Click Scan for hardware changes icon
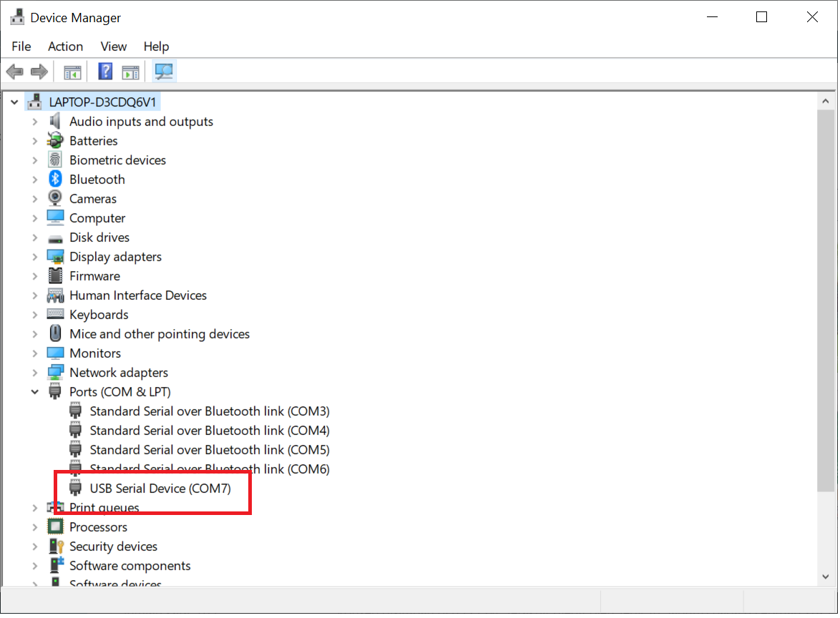The height and width of the screenshot is (618, 840). pyautogui.click(x=165, y=72)
